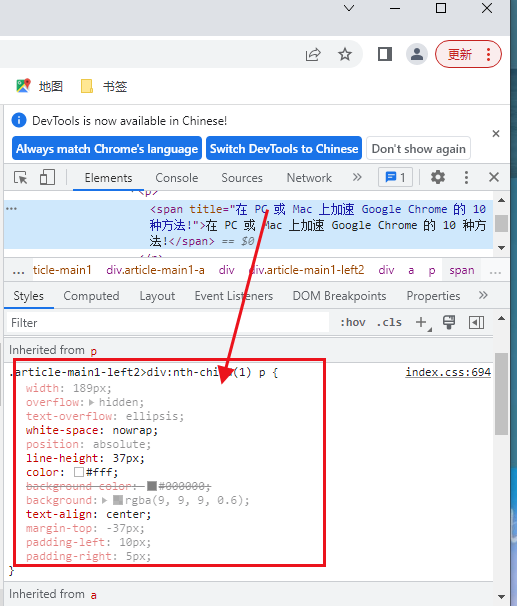517x606 pixels.
Task: Toggle the .cls element classes panel
Action: pos(389,322)
